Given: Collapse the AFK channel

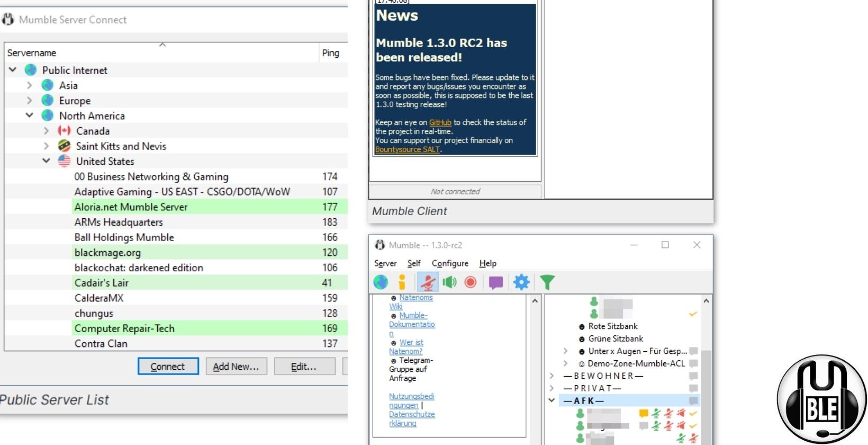Looking at the screenshot, I should click(551, 400).
